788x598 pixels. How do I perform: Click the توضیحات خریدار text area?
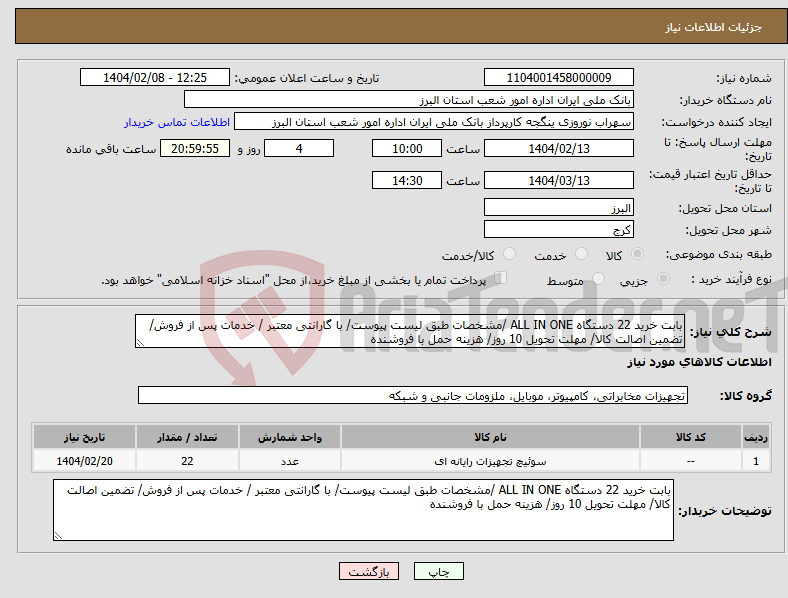coord(363,510)
